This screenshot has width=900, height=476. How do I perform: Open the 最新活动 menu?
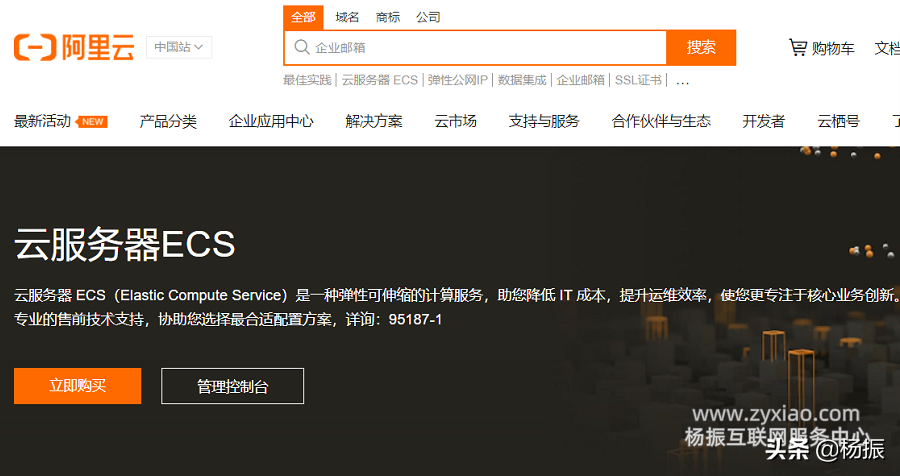42,121
